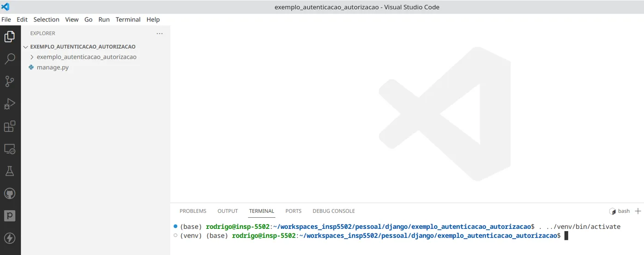644x255 pixels.
Task: Click the EXPLORER panel title
Action: (43, 33)
